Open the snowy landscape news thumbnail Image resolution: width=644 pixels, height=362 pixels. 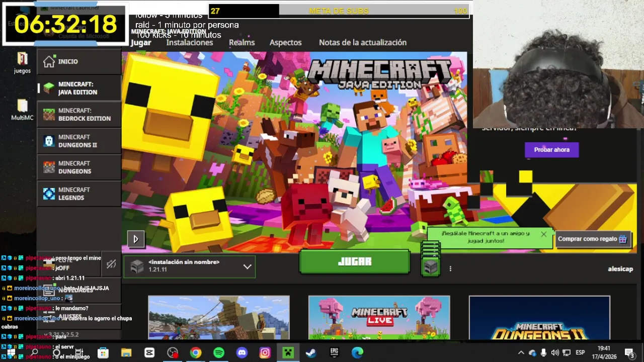[219, 318]
